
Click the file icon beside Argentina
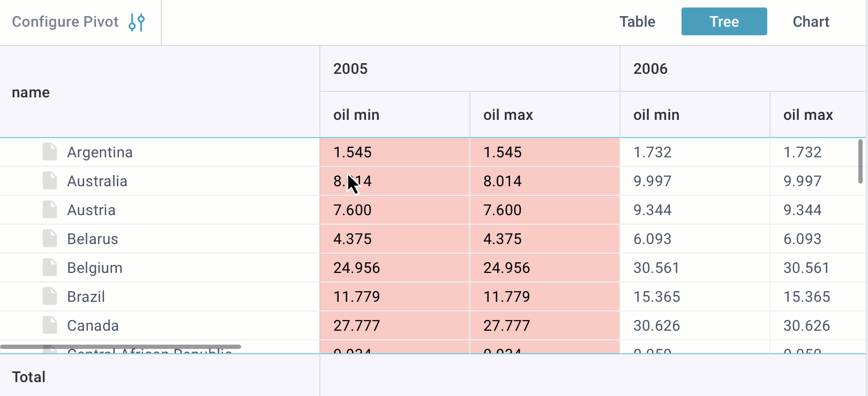coord(50,152)
